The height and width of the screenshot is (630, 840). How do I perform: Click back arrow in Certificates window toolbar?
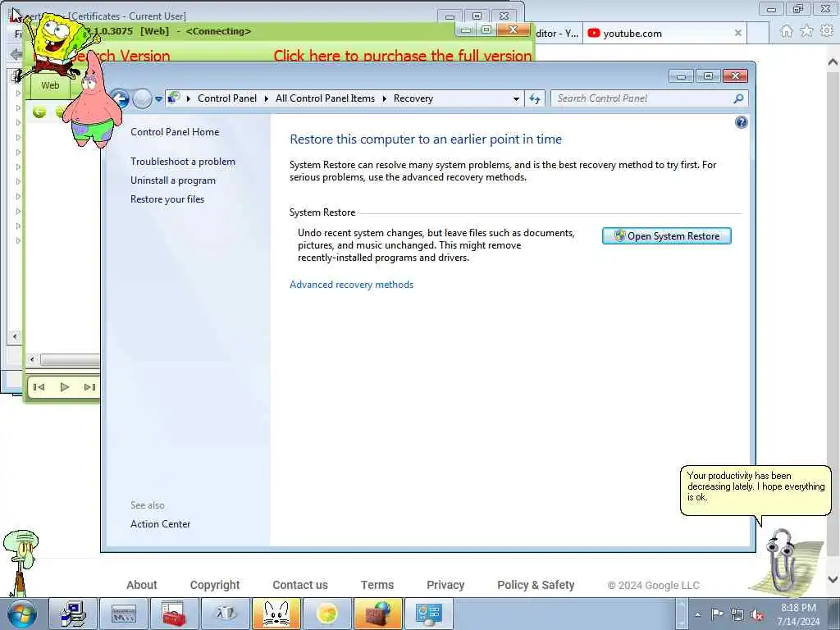pos(16,54)
